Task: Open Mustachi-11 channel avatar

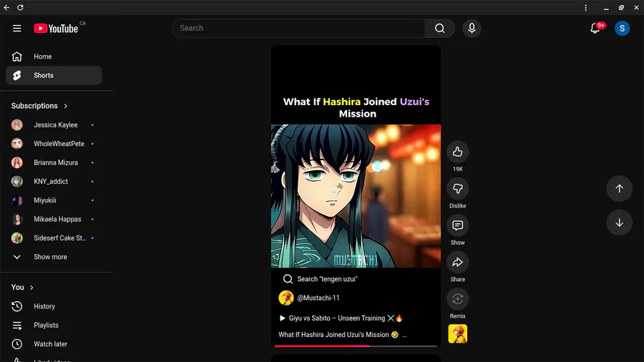Action: coord(286,298)
